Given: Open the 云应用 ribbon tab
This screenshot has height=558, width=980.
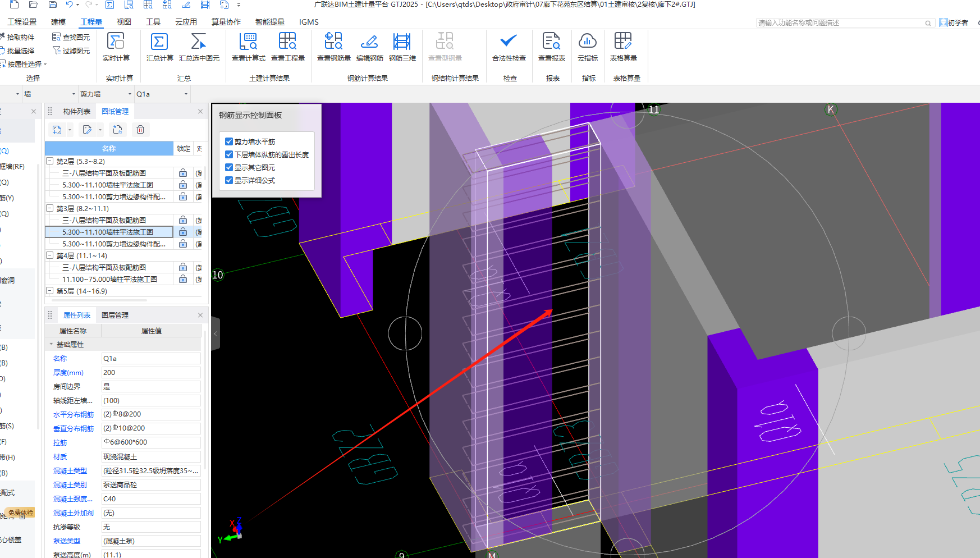Looking at the screenshot, I should [186, 22].
